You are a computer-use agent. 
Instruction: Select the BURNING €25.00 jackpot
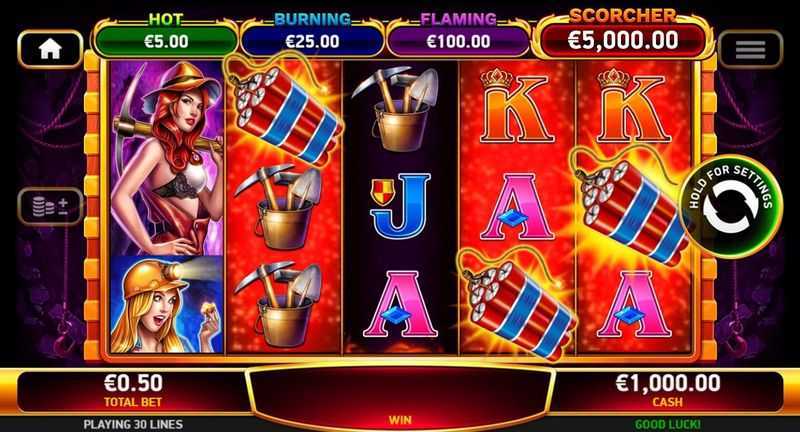coord(312,36)
